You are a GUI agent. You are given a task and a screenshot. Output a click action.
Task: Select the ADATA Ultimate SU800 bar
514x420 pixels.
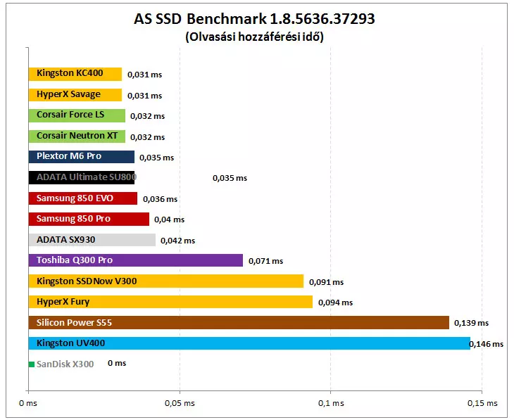click(x=81, y=177)
